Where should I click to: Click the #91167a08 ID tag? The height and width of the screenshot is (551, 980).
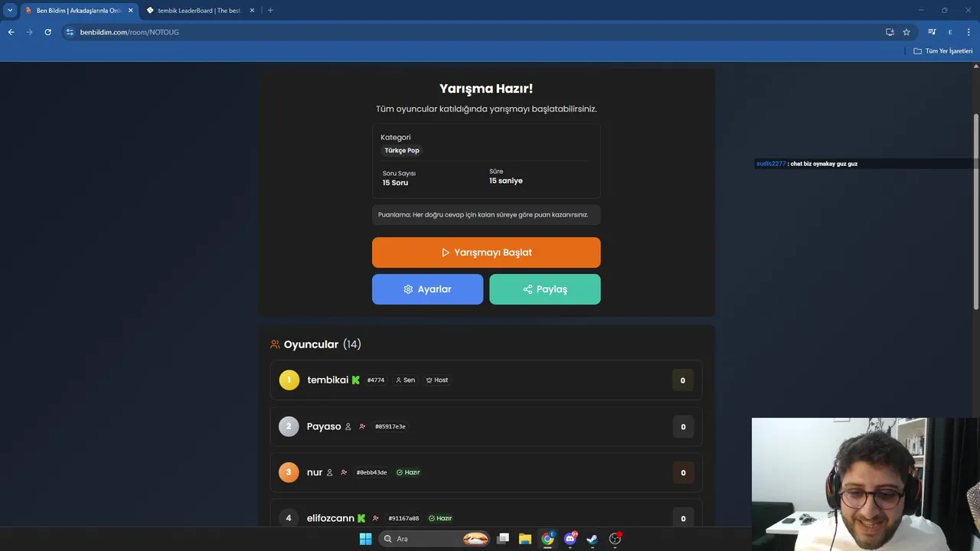403,518
